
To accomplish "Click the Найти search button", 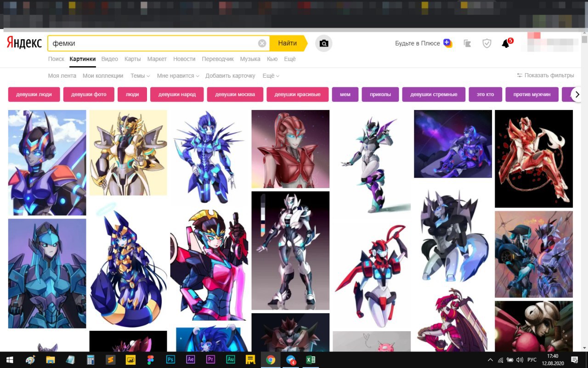I will click(288, 43).
